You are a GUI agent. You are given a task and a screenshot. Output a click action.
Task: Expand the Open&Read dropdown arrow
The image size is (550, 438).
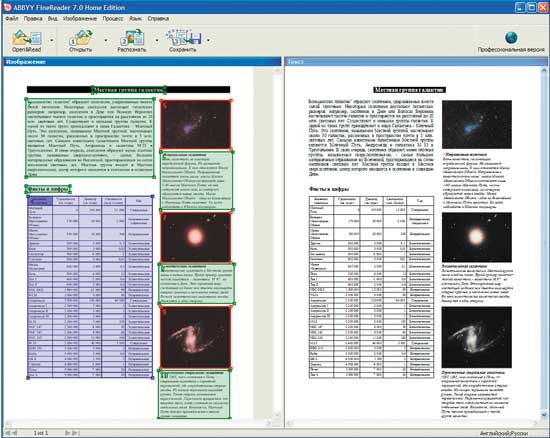coord(52,40)
